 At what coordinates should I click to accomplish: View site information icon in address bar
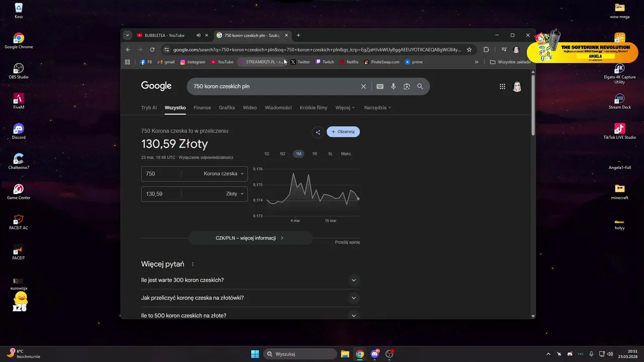click(167, 50)
